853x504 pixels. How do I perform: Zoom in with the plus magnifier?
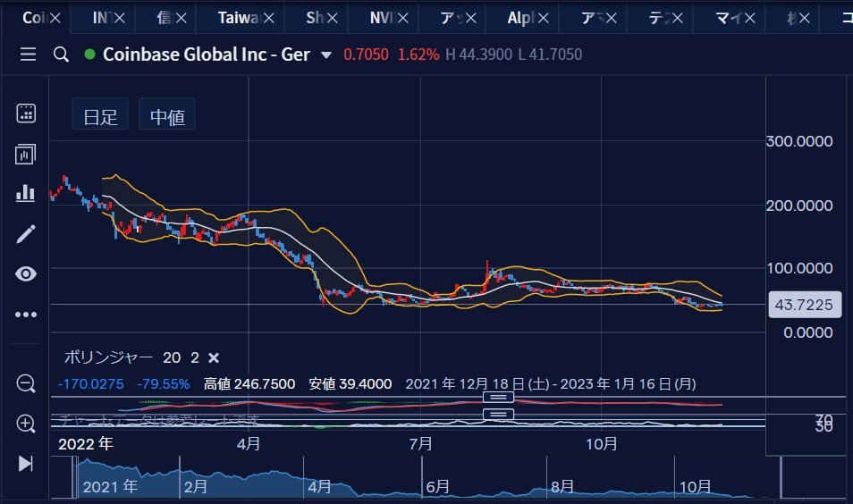pyautogui.click(x=26, y=424)
